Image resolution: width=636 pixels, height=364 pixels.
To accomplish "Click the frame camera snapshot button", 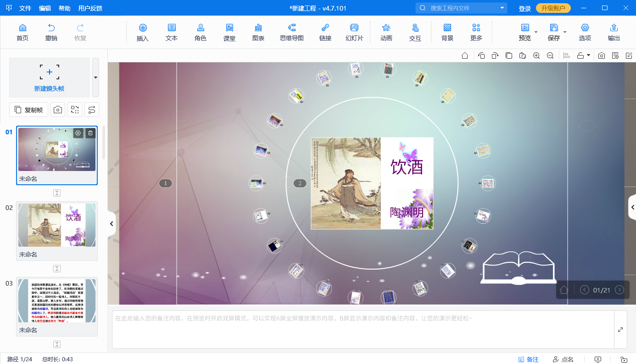I will pos(58,110).
